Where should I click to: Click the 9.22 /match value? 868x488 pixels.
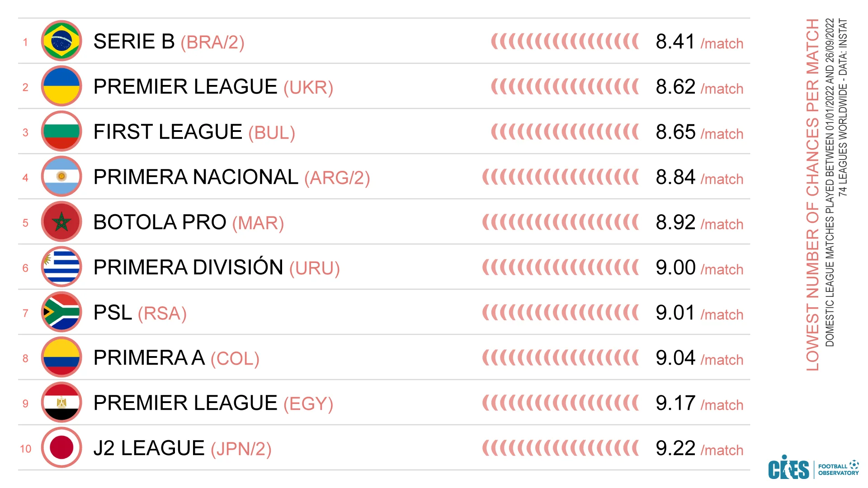tap(699, 449)
